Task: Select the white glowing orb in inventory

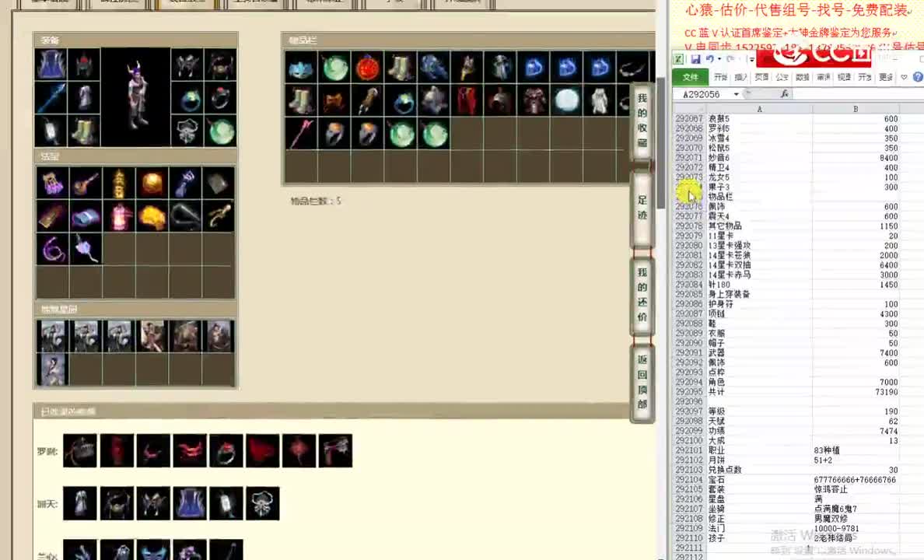Action: 567,101
